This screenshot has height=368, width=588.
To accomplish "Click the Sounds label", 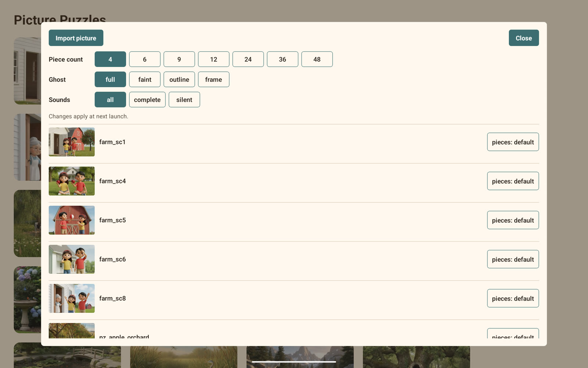I will point(60,100).
